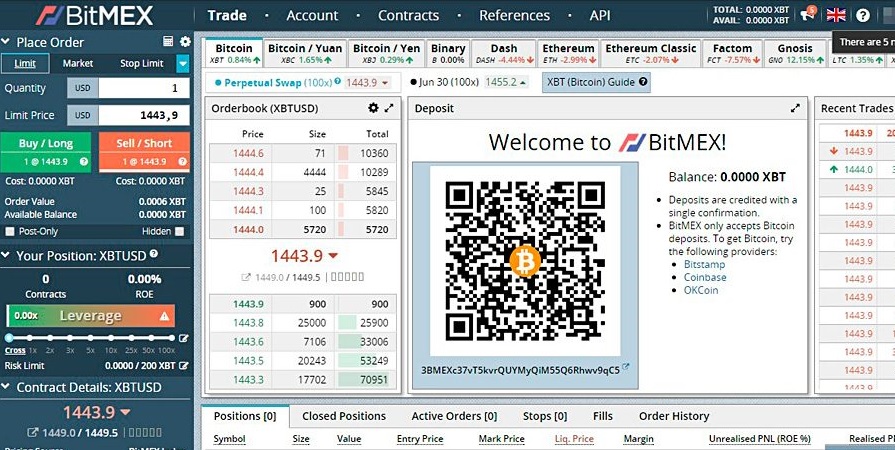Collapse the Place Order section
Screen dimensions: 895x450
pos(6,42)
